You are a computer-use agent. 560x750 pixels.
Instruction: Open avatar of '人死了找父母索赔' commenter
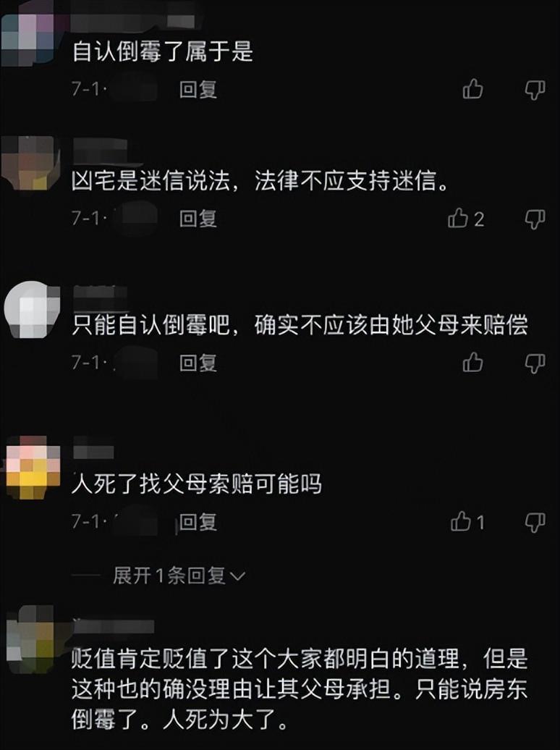[33, 468]
